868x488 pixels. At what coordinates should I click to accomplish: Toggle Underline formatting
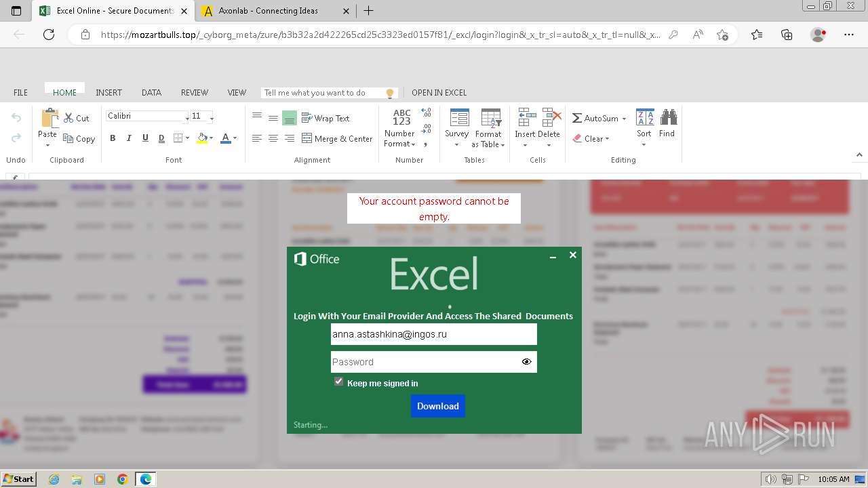(x=145, y=138)
